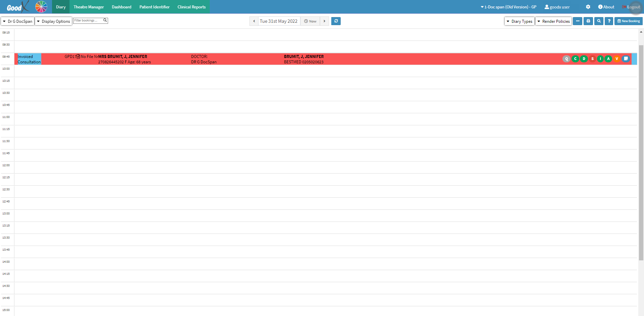
Task: Click the orange V status badge
Action: (617, 59)
